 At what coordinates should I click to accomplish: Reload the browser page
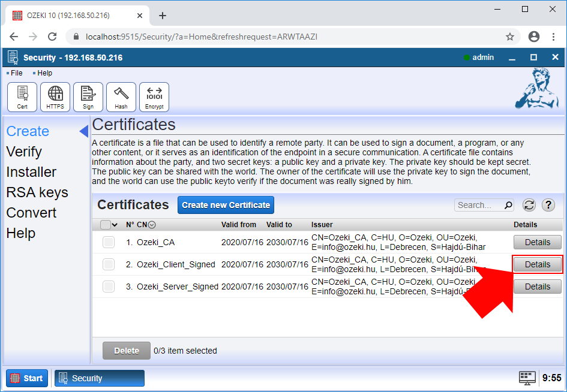point(52,37)
